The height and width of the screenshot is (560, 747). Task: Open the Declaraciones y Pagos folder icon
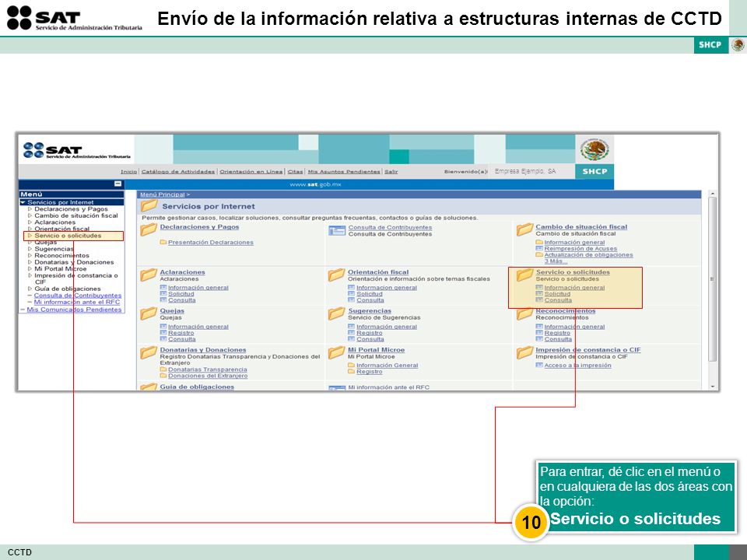[148, 229]
